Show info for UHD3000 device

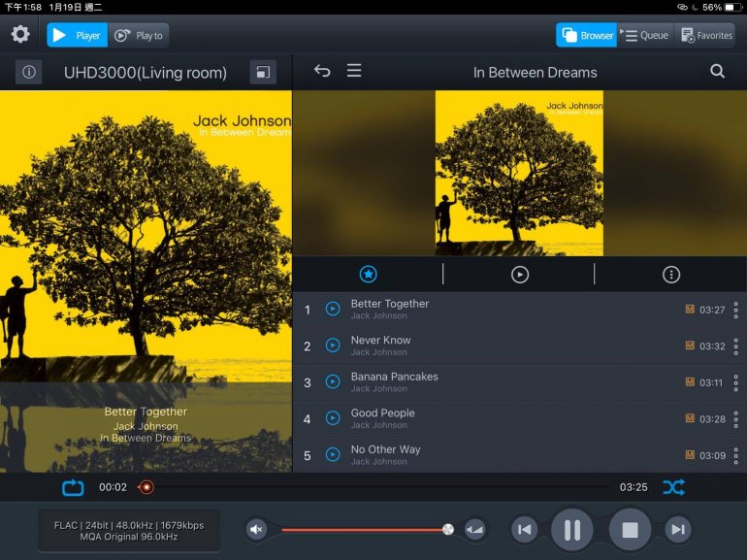click(28, 72)
